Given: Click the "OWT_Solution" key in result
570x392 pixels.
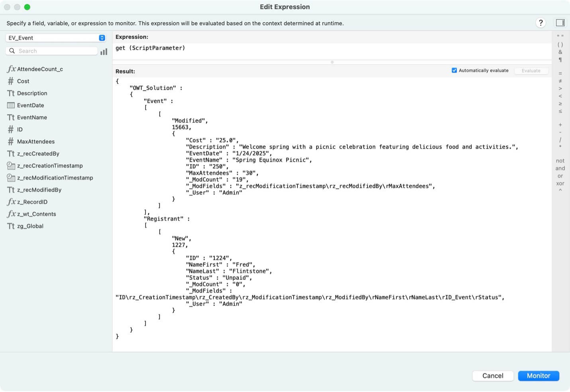Looking at the screenshot, I should [153, 88].
